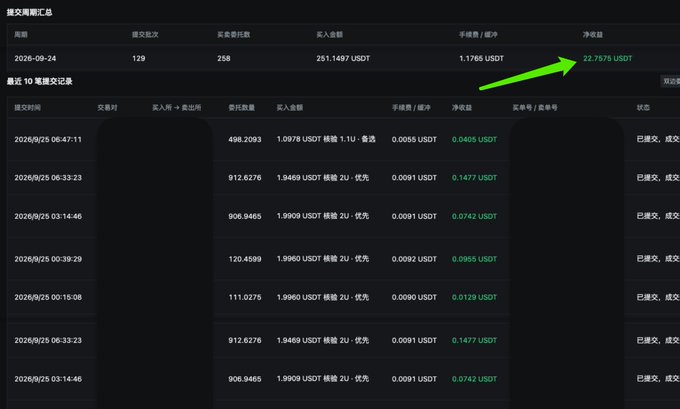Click the quantity 498.2093
The height and width of the screenshot is (409, 680).
(x=245, y=139)
